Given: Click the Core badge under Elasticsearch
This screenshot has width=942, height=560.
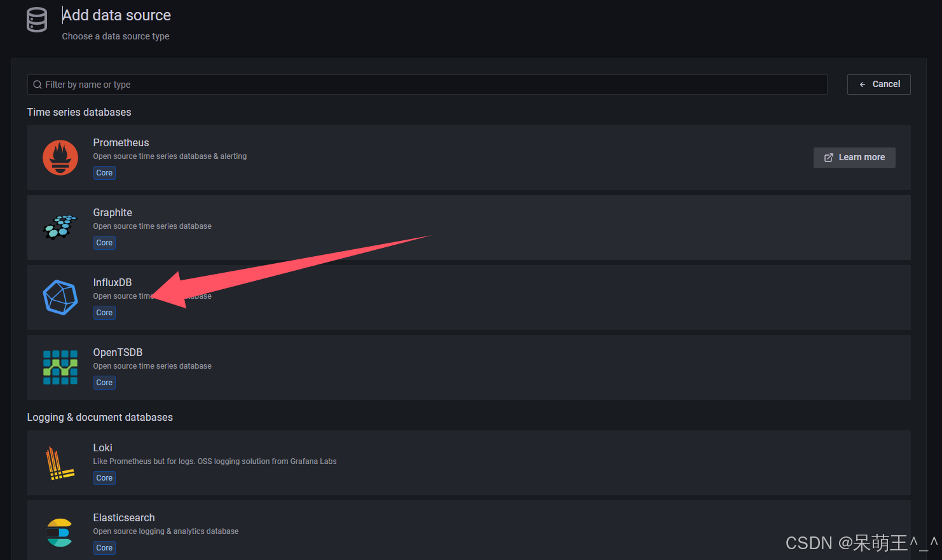Looking at the screenshot, I should click(104, 547).
